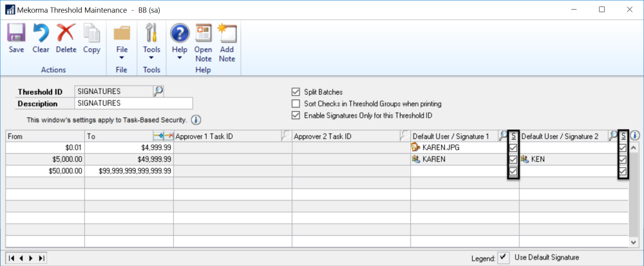Click the Add Note icon
This screenshot has width=644, height=266.
[x=227, y=33]
